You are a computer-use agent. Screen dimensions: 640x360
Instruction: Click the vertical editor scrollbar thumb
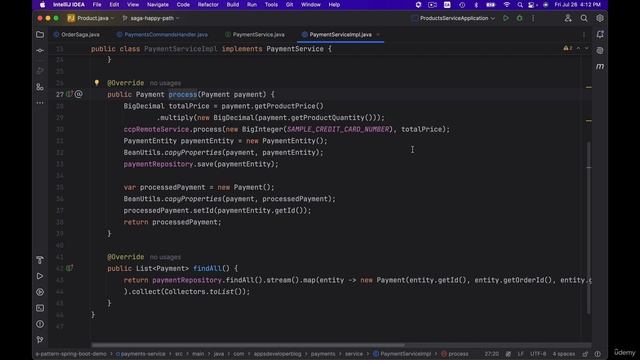click(x=589, y=227)
